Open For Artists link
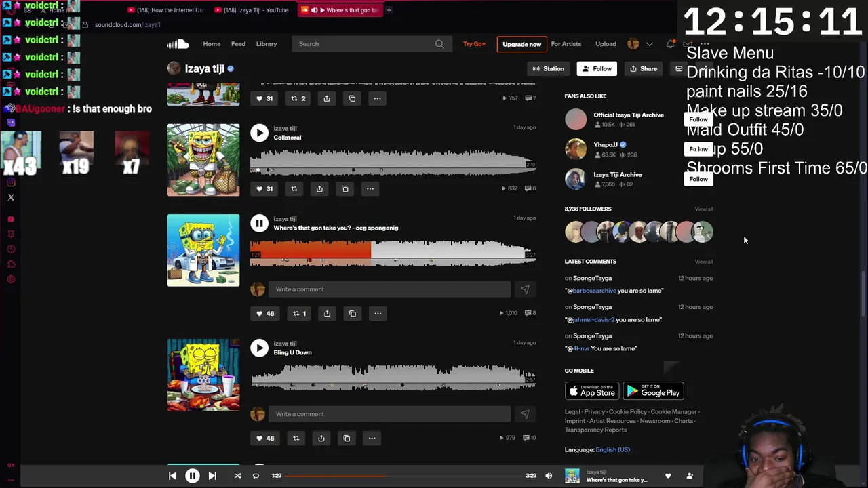This screenshot has height=488, width=868. click(x=566, y=44)
